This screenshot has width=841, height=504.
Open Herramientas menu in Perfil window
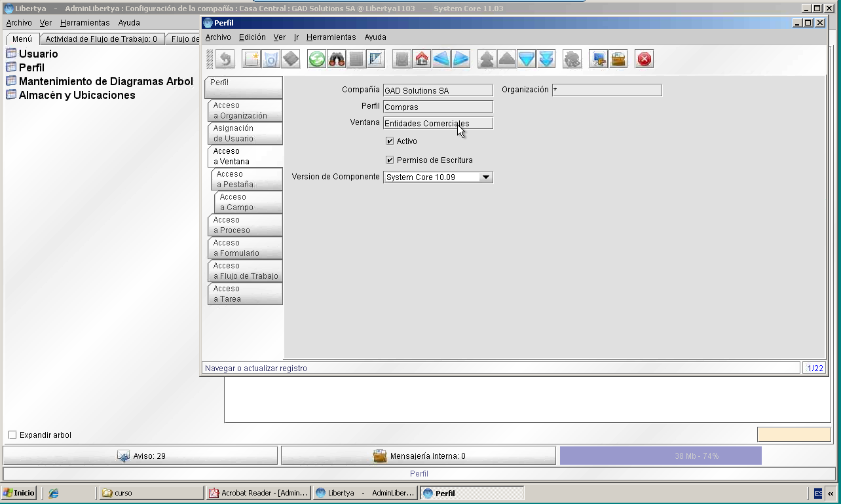click(331, 37)
